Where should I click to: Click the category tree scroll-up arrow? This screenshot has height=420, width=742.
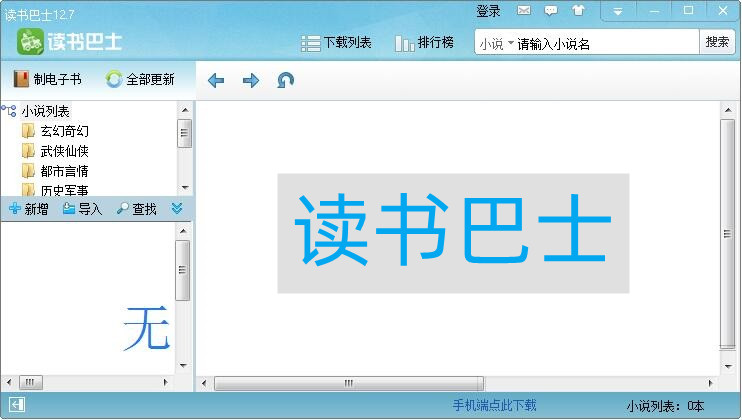[x=185, y=110]
